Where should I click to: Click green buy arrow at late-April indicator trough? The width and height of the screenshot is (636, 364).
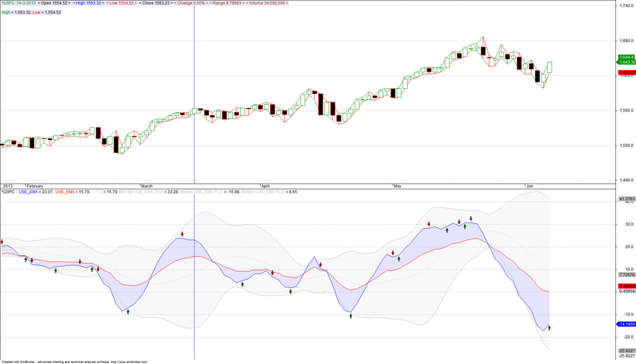(x=351, y=316)
